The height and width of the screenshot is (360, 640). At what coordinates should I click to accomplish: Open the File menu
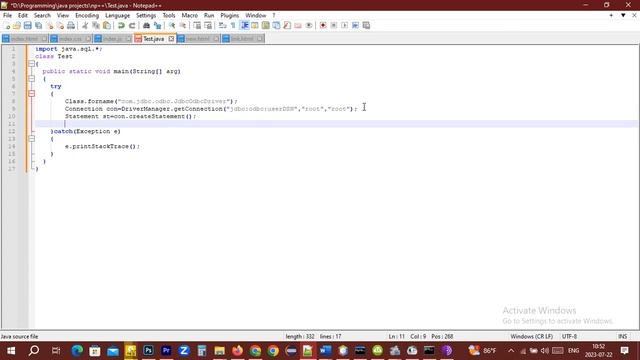coord(7,15)
